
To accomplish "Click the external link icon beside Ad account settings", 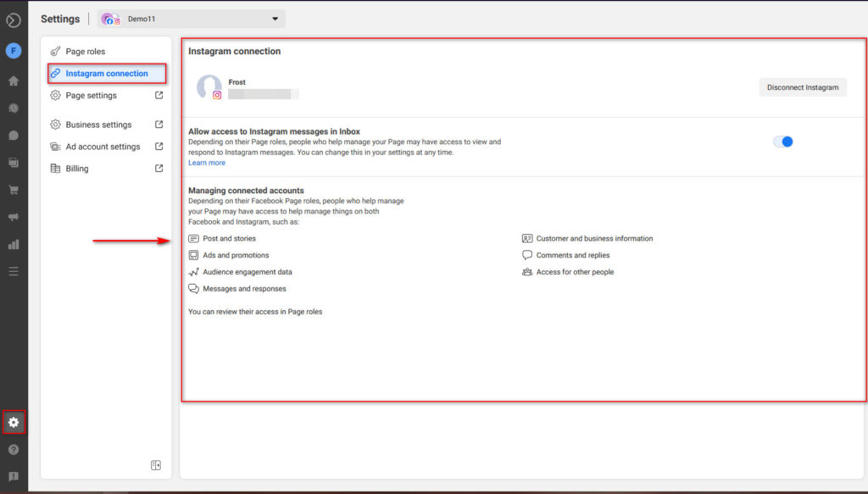I will [x=159, y=147].
